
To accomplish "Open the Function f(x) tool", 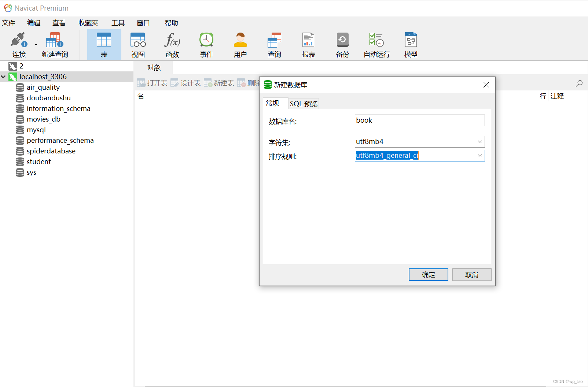I will click(172, 45).
